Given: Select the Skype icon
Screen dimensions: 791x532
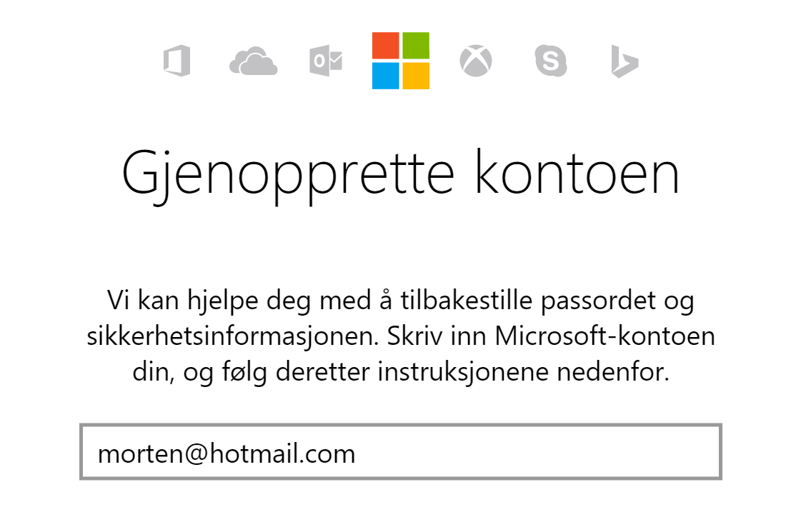Looking at the screenshot, I should coord(551,61).
